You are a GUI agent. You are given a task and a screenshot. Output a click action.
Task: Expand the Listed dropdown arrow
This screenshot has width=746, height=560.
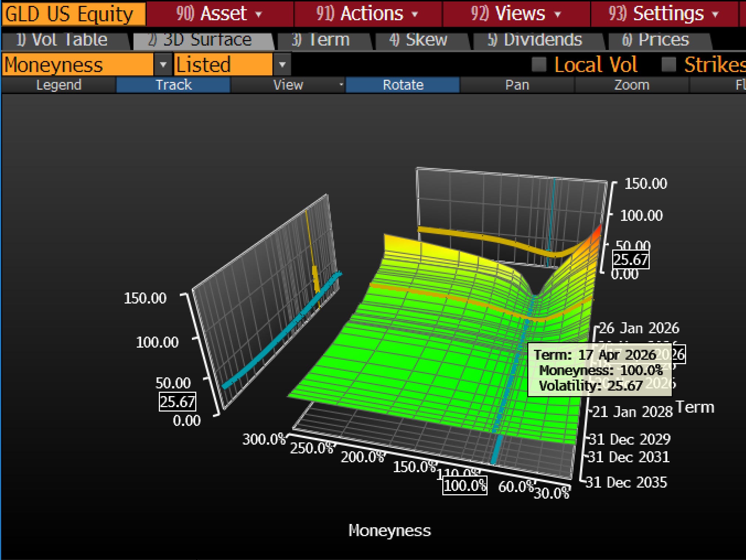point(282,65)
